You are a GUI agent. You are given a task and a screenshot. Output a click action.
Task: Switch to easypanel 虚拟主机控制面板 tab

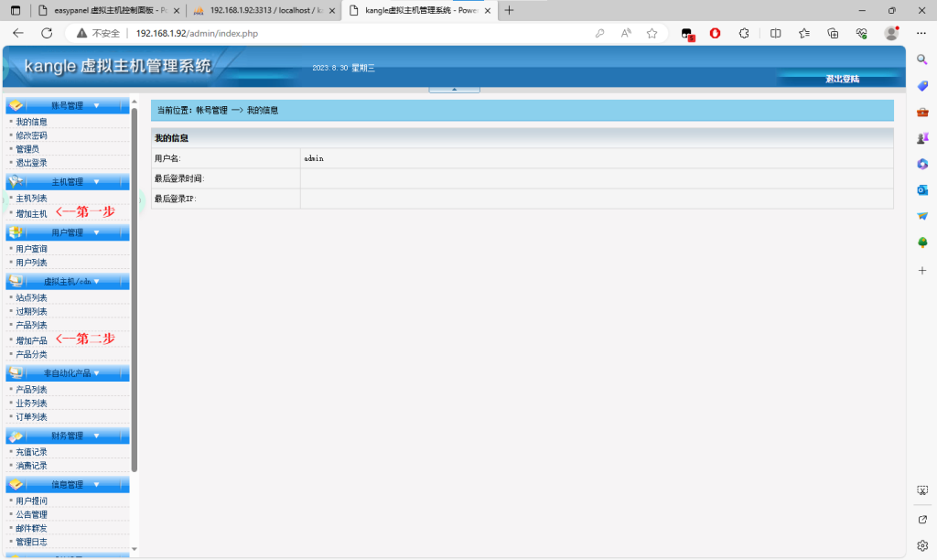(x=107, y=10)
